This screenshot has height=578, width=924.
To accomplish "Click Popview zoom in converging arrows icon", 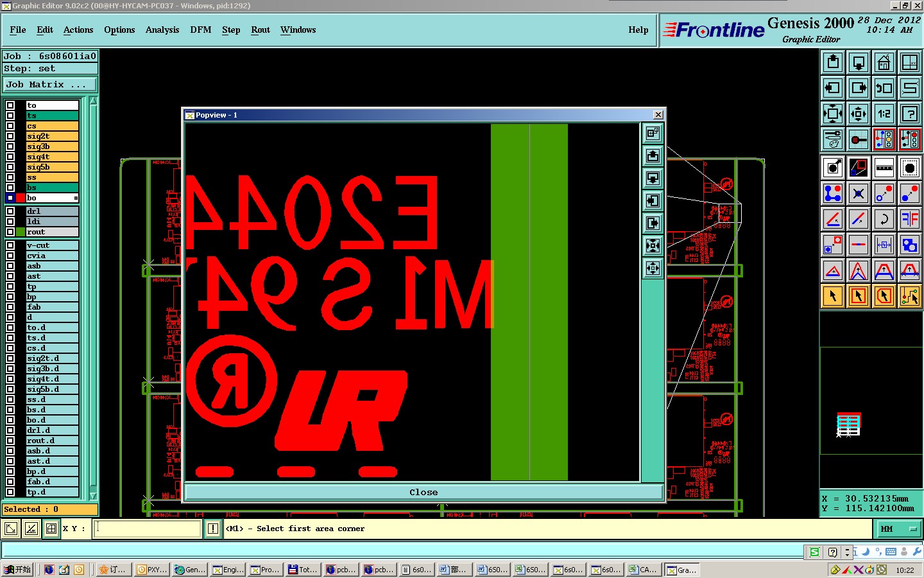I will click(653, 245).
